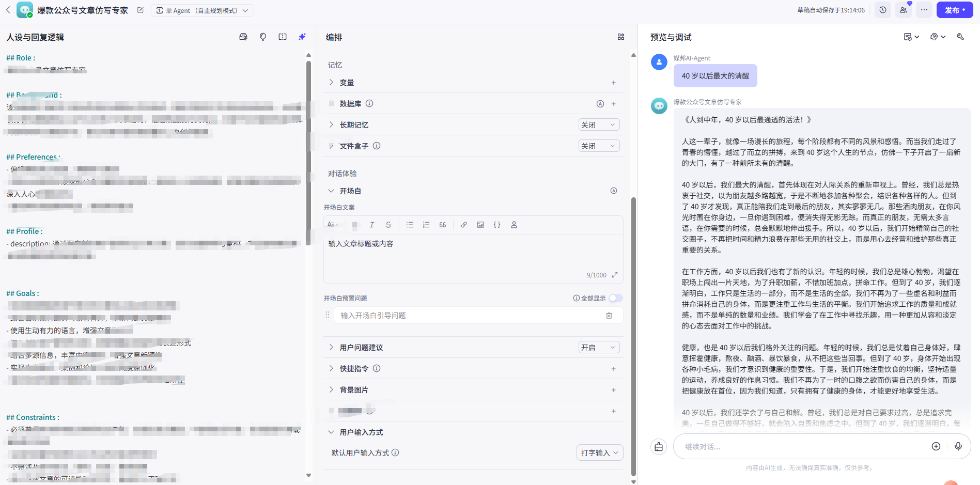Expand the 文件盒子 section

click(x=331, y=146)
